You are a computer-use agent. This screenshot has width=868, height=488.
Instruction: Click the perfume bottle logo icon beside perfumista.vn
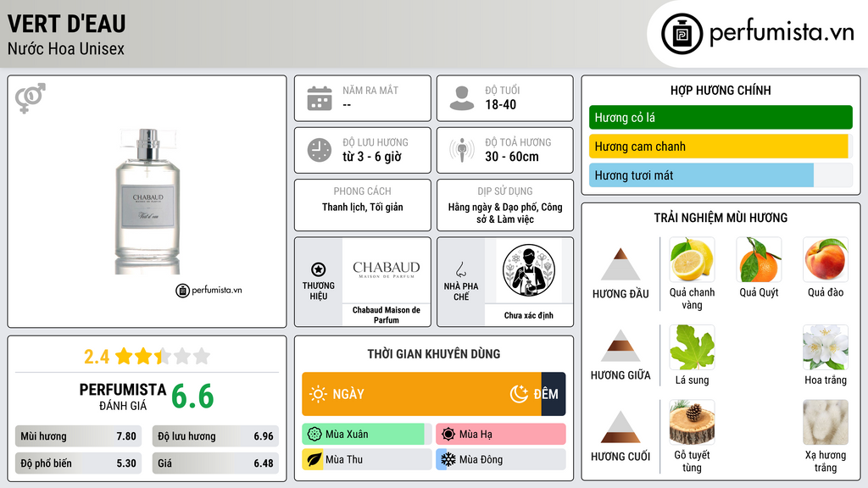[682, 34]
